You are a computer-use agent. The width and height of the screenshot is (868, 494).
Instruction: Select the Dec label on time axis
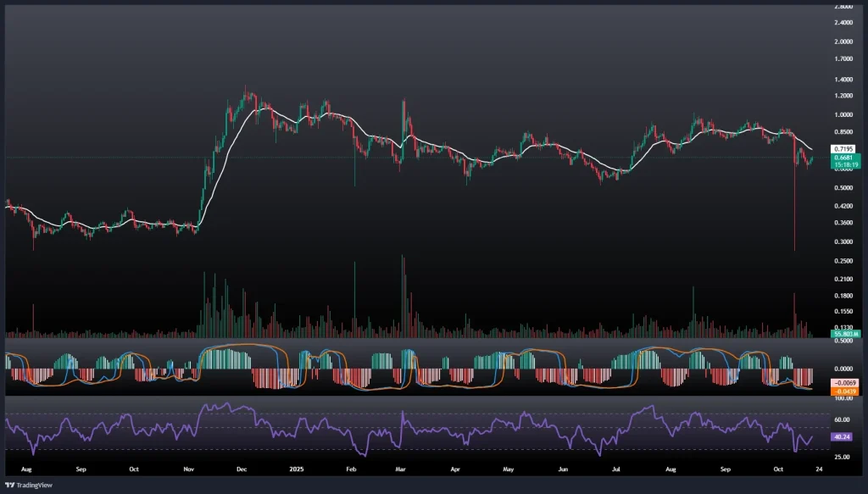coord(242,468)
